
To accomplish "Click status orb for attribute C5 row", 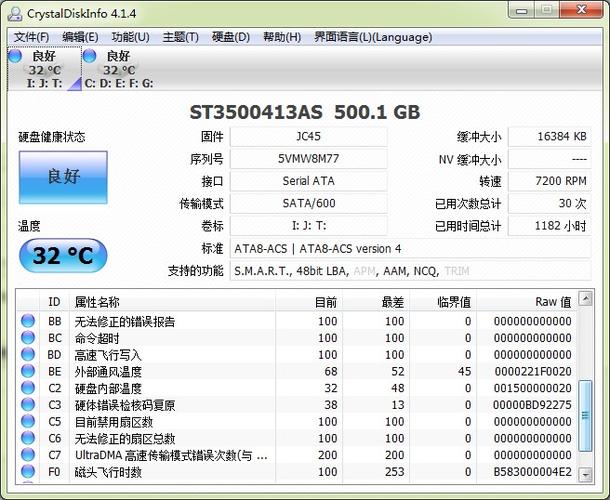I will tap(28, 421).
